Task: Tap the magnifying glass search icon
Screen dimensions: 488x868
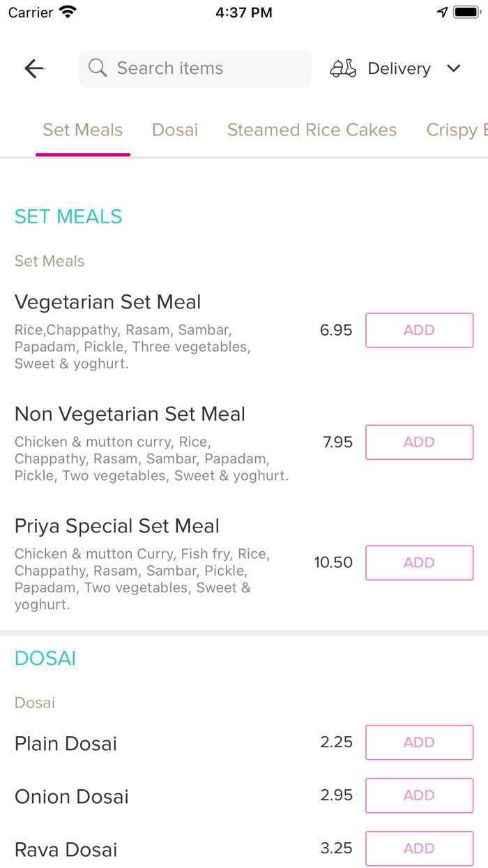Action: click(x=97, y=68)
